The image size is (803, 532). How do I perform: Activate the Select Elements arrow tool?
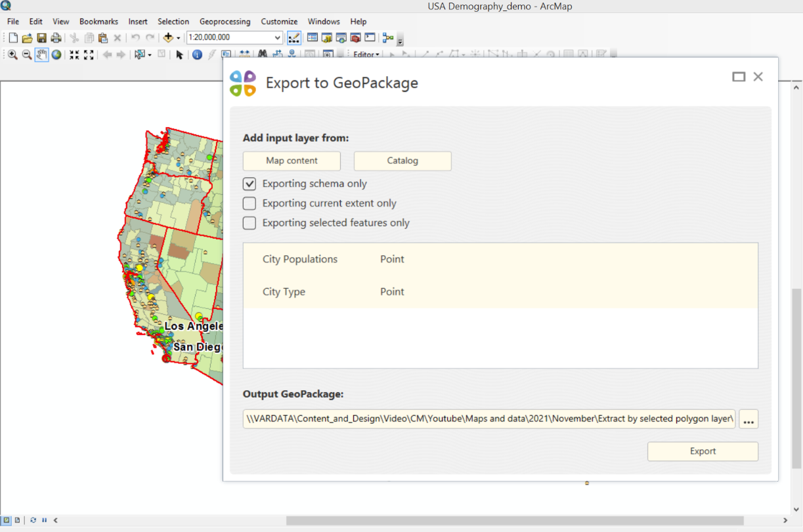179,55
